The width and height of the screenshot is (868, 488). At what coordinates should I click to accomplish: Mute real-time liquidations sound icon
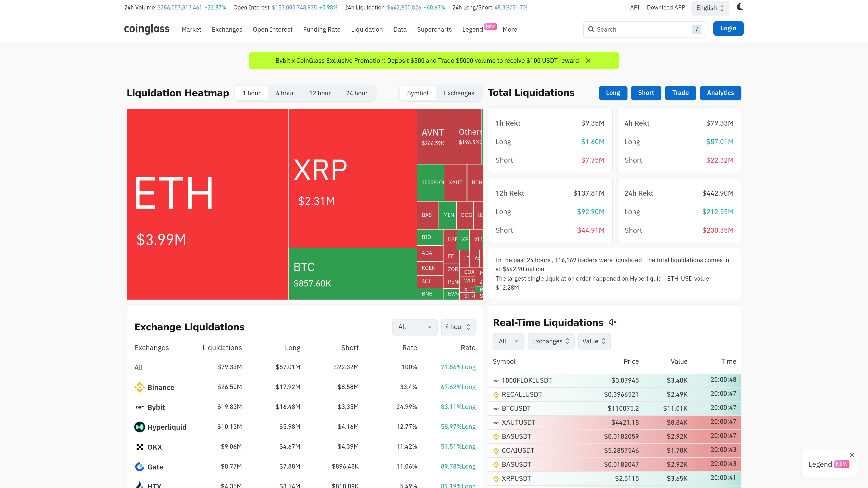pyautogui.click(x=612, y=322)
